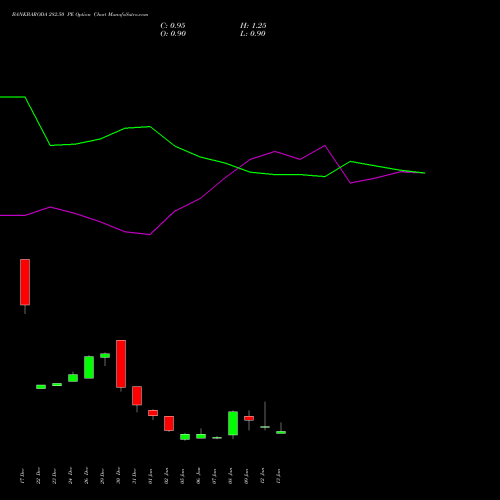
Task: Click the 17 Dec date label
Action: click(22, 476)
